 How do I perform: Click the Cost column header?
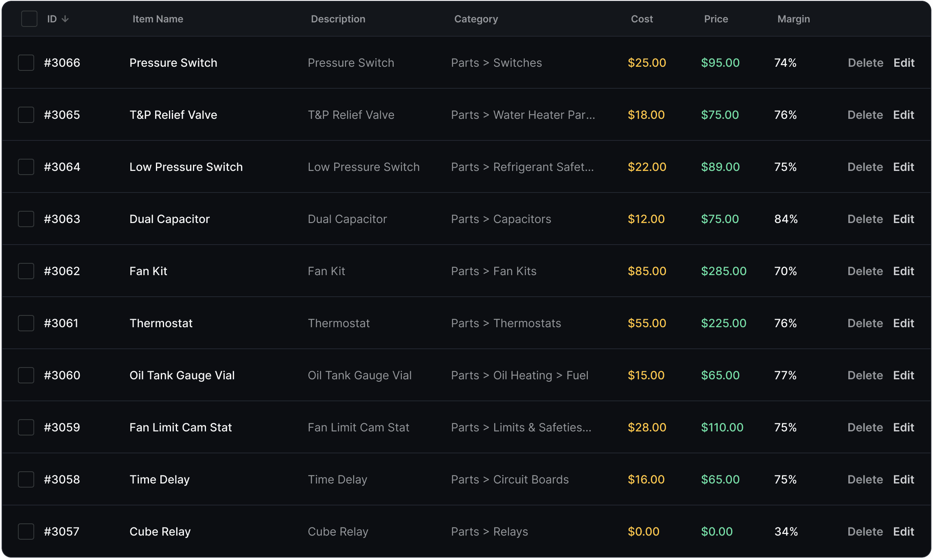642,18
